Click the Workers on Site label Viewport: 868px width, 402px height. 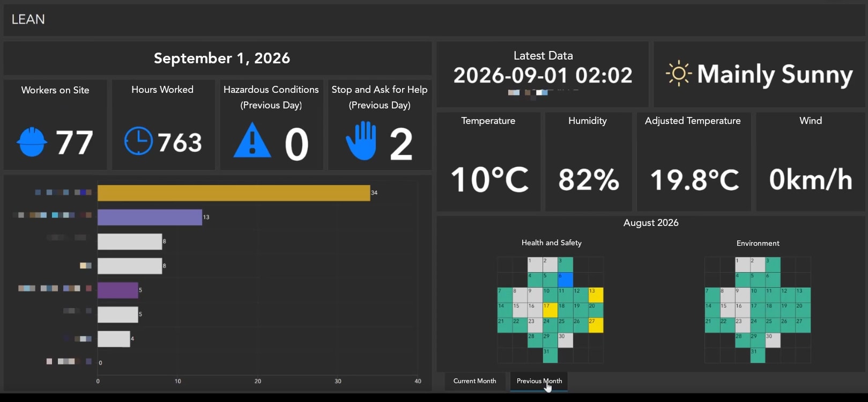pyautogui.click(x=55, y=90)
